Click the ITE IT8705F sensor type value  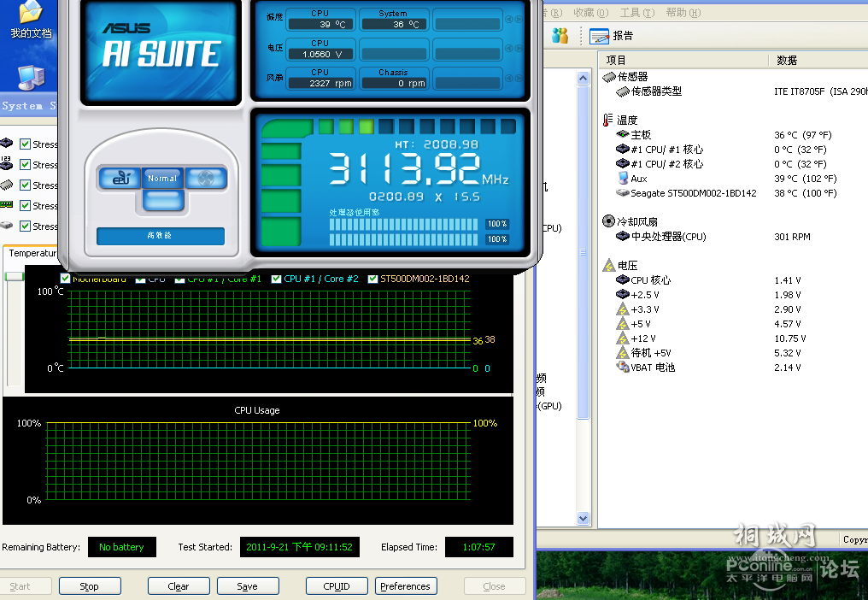tap(820, 91)
